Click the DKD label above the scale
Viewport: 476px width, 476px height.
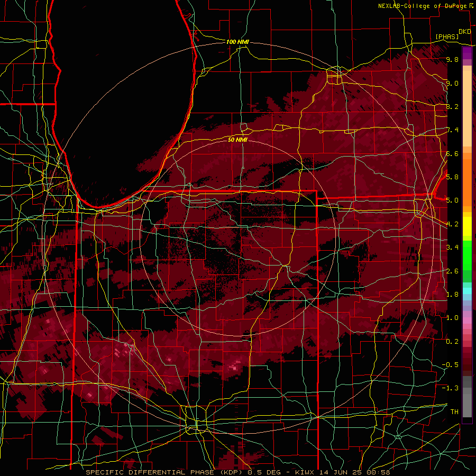click(x=464, y=32)
